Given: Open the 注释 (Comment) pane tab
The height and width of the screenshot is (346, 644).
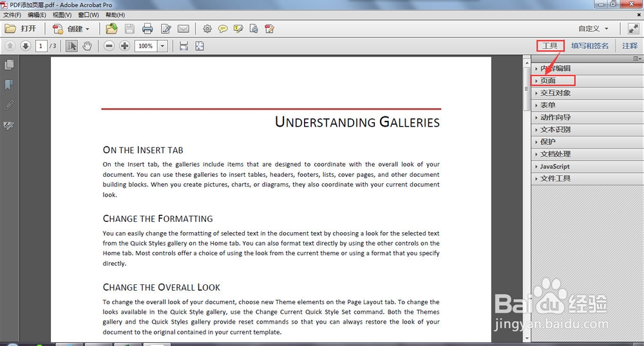Looking at the screenshot, I should pyautogui.click(x=630, y=46).
